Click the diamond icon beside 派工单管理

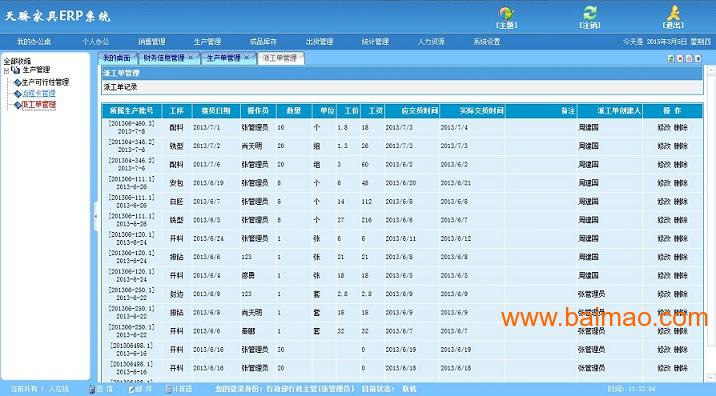(17, 105)
